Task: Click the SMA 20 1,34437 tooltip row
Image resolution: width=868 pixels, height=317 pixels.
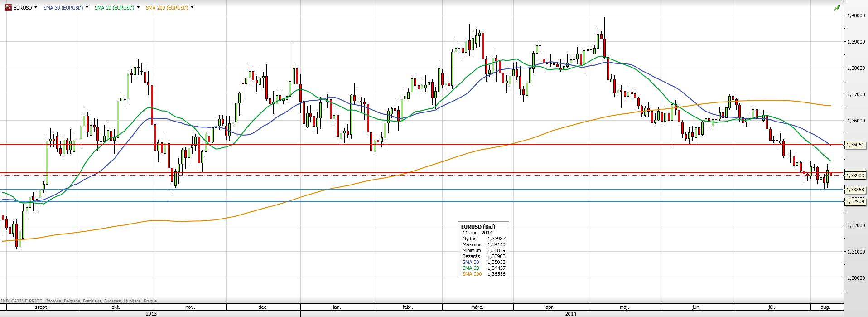Action: [x=484, y=268]
